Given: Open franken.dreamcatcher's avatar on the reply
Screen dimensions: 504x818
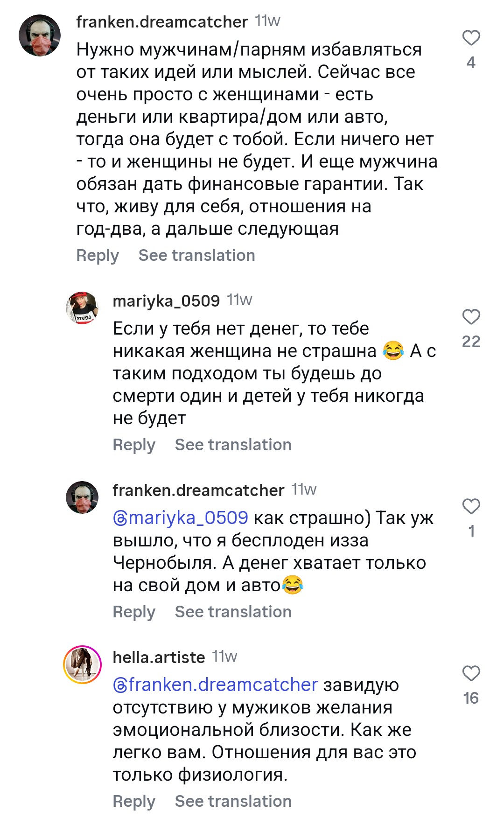Looking at the screenshot, I should (82, 497).
